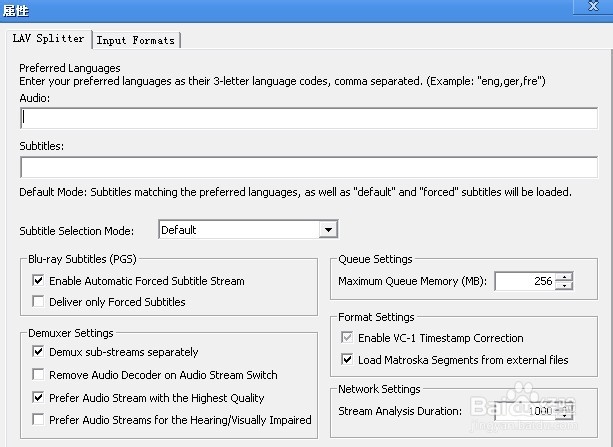This screenshot has width=613, height=447.
Task: Switch to the Input Formats tab
Action: [x=136, y=40]
